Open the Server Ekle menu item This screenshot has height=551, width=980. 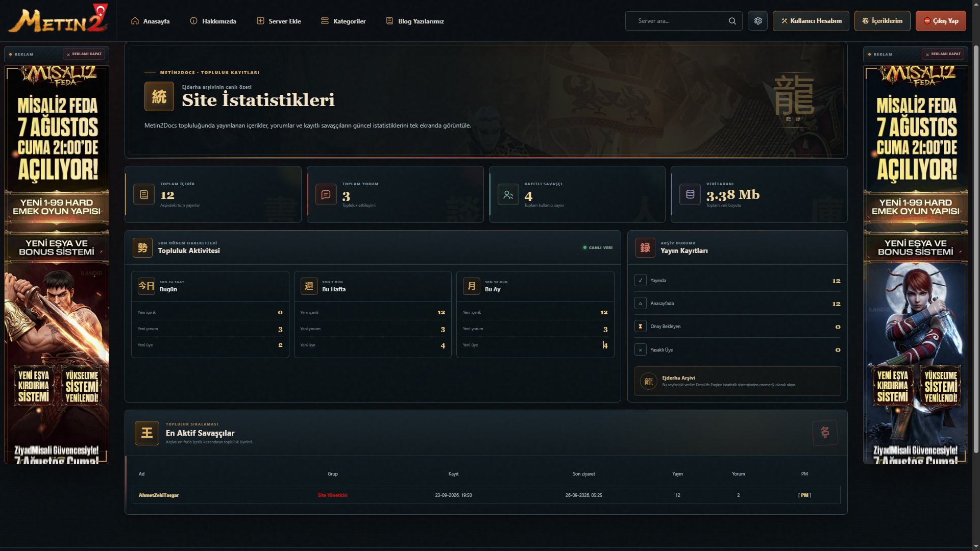pos(279,21)
